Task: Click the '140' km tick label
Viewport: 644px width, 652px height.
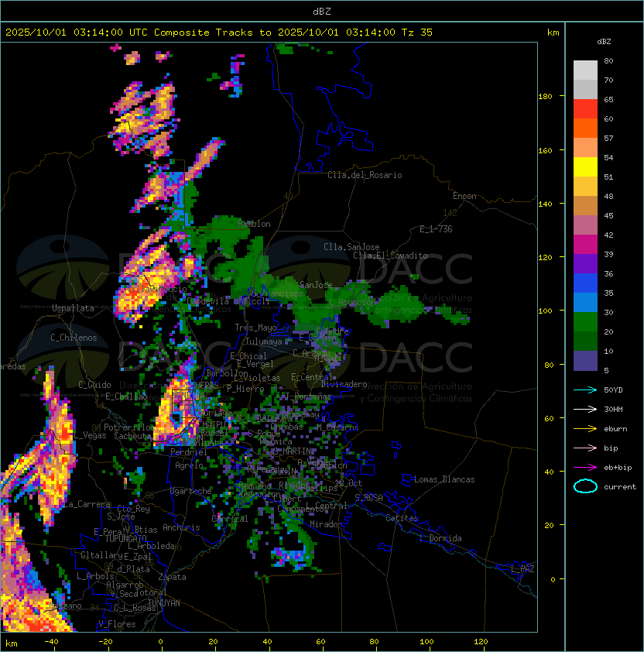Action: pyautogui.click(x=545, y=204)
